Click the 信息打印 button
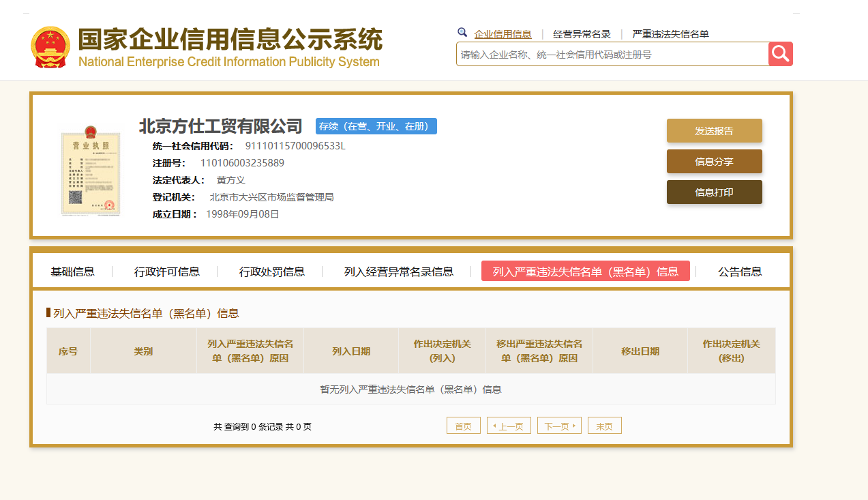 [x=714, y=192]
